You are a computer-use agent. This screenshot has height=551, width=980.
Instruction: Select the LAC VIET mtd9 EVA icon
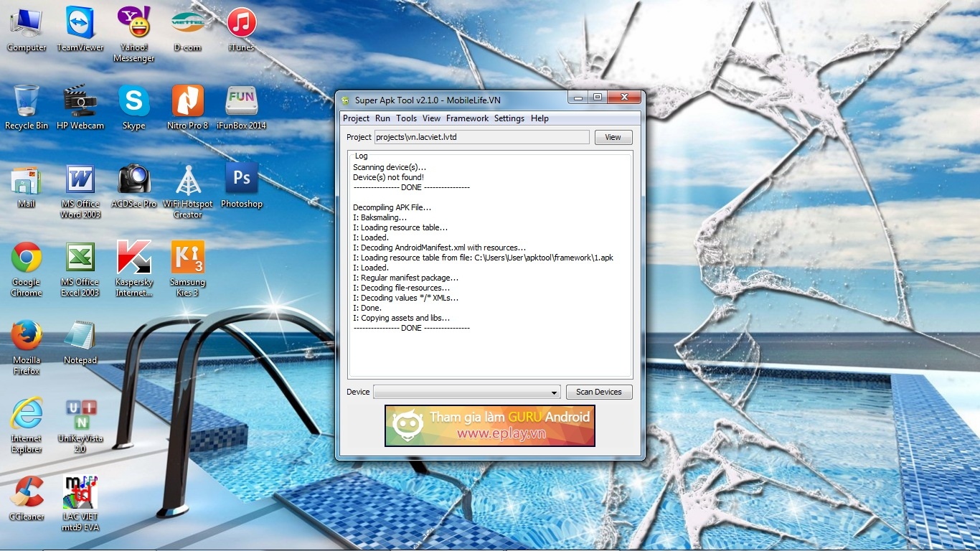[80, 503]
